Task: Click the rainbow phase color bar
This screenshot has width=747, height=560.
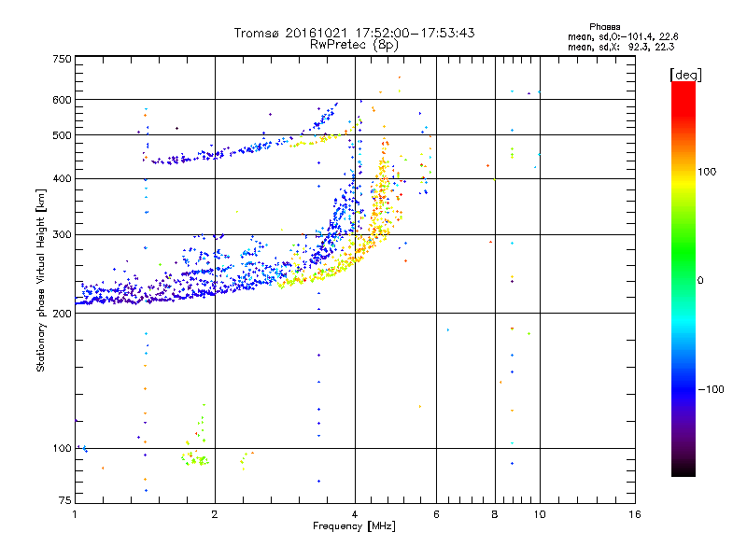Action: pyautogui.click(x=684, y=278)
